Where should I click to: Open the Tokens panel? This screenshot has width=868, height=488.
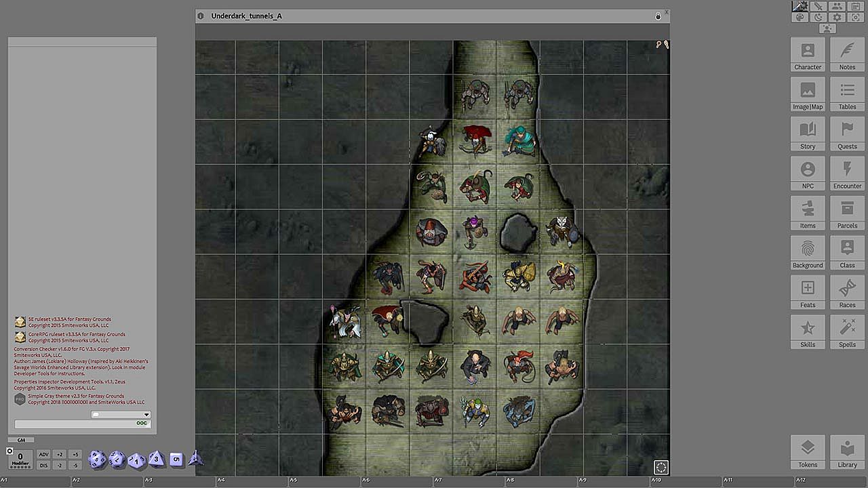pos(808,452)
